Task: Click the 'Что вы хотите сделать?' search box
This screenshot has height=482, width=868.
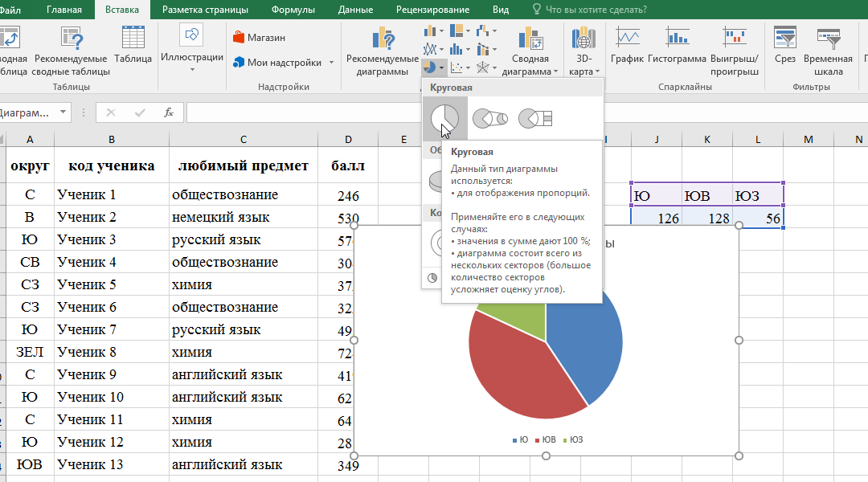Action: point(589,10)
